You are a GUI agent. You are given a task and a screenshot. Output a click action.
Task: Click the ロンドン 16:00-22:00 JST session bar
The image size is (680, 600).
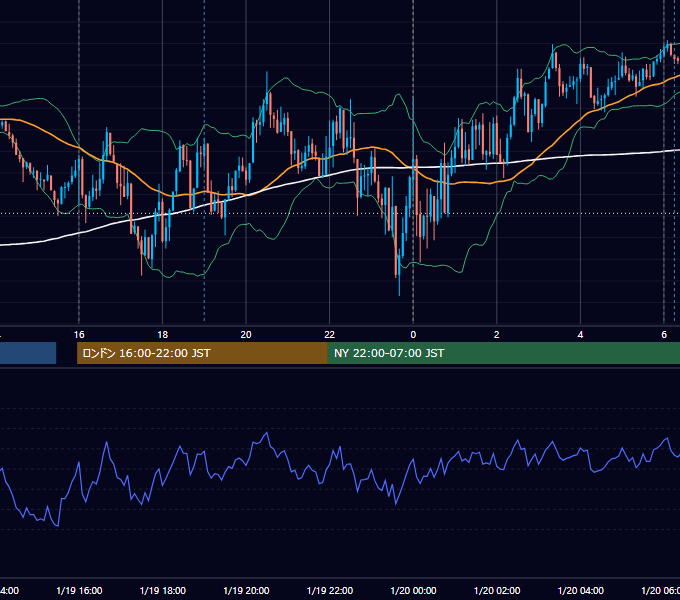202,353
